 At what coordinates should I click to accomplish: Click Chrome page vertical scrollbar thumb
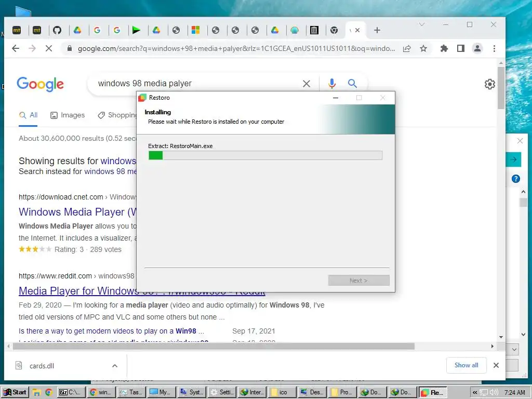click(501, 87)
